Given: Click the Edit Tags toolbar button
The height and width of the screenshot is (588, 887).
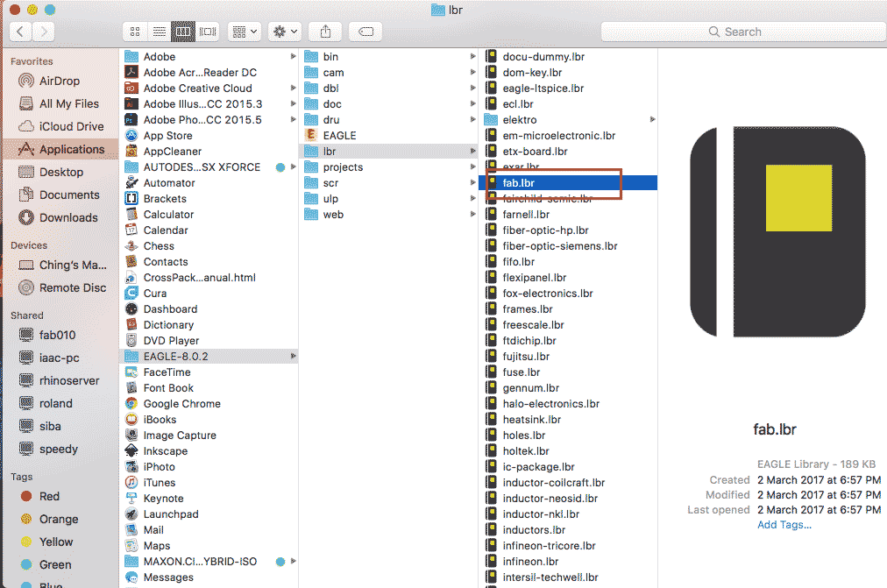Looking at the screenshot, I should tap(365, 32).
